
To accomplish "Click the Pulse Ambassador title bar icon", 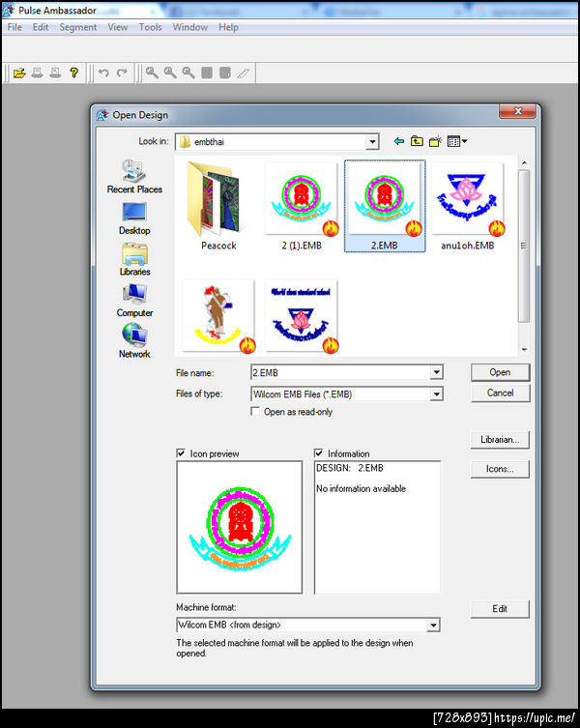I will click(9, 11).
